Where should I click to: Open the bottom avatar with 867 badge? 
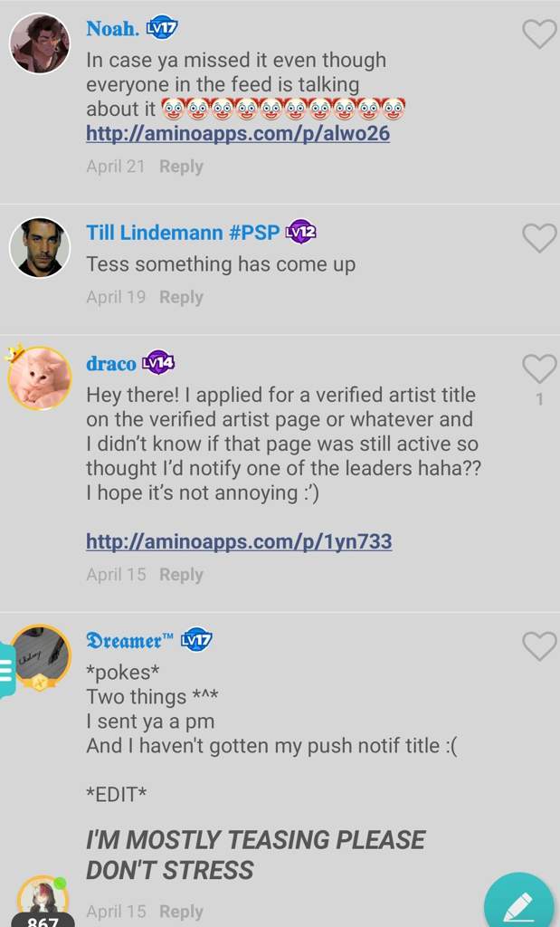pyautogui.click(x=43, y=902)
